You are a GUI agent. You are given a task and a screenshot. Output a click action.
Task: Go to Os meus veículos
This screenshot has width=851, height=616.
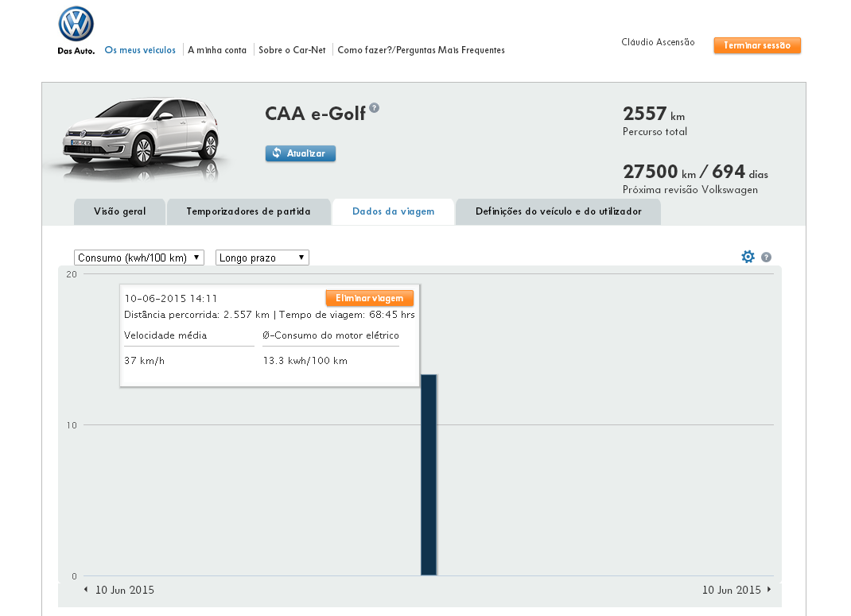(x=140, y=50)
